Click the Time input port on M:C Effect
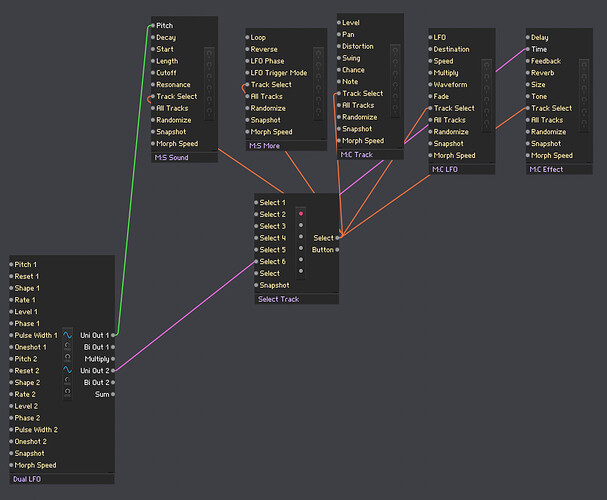 click(528, 49)
